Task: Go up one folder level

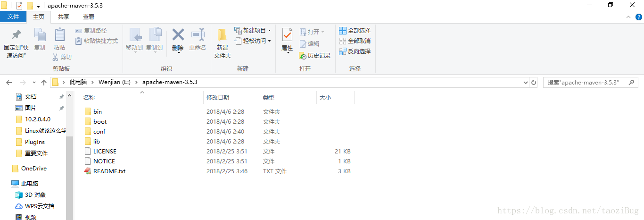Action: tap(44, 82)
